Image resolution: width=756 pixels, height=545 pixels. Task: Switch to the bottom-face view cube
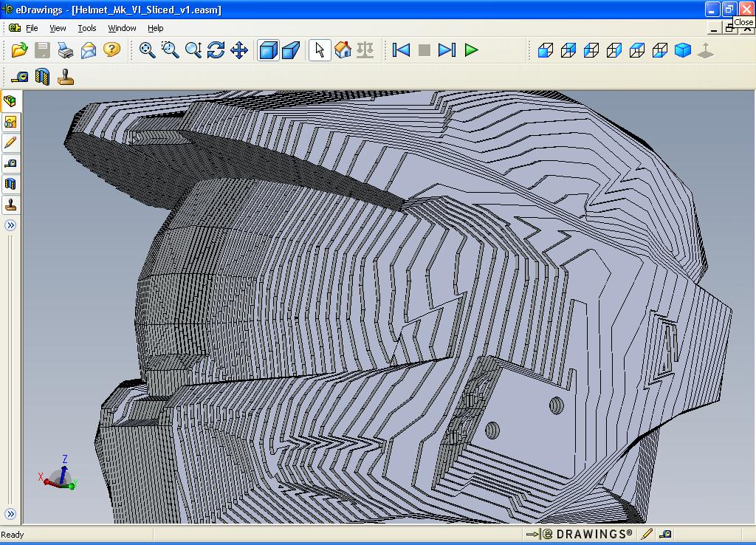[660, 50]
